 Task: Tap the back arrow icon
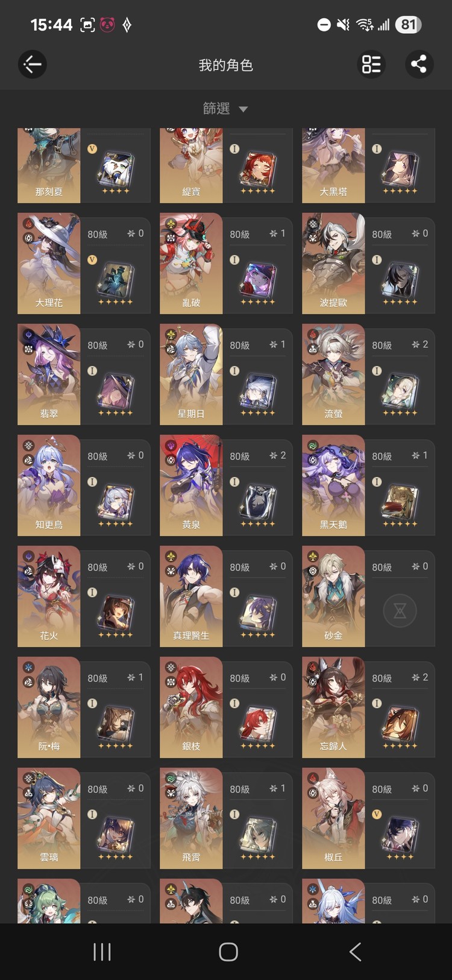tap(33, 64)
